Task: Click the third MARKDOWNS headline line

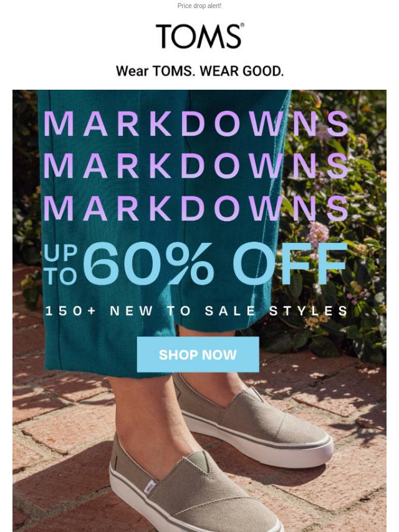Action: (196, 208)
